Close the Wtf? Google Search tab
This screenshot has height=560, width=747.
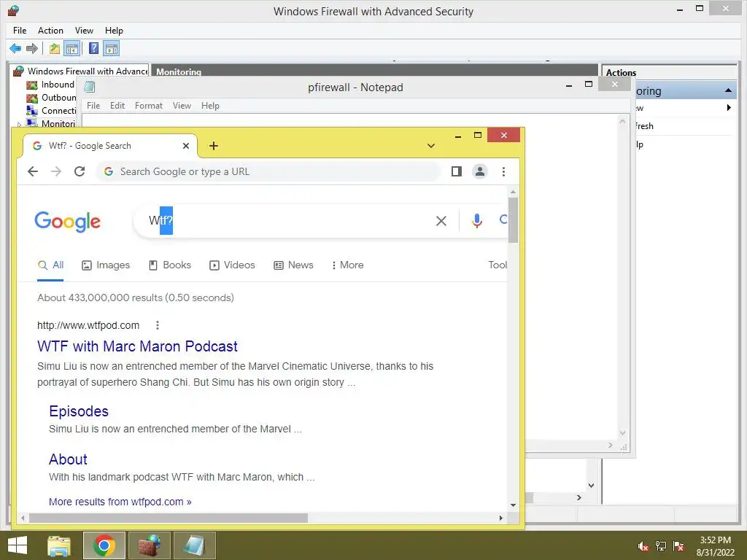(186, 146)
